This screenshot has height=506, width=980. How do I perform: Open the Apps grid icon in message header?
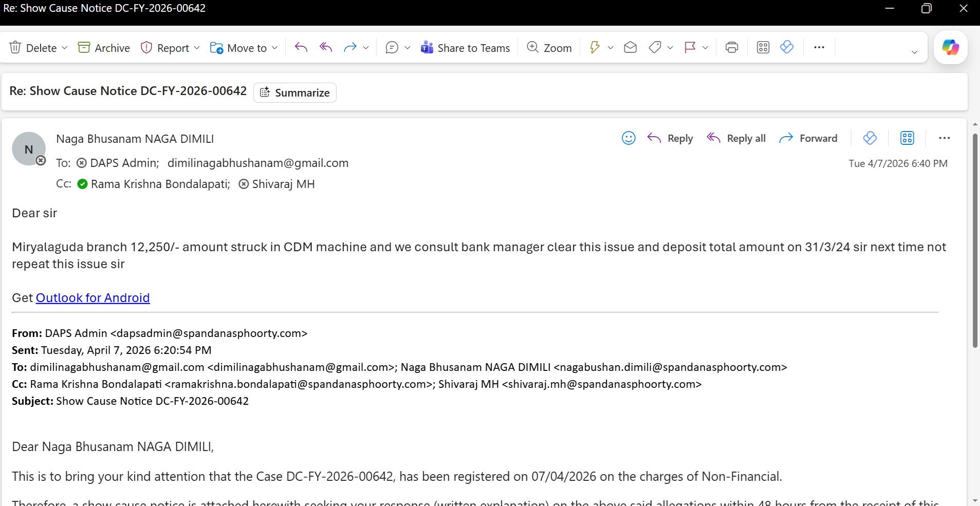click(907, 138)
